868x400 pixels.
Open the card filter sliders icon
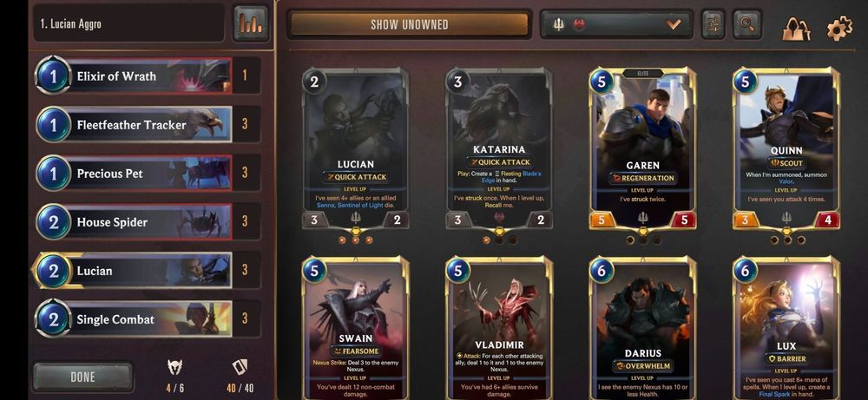(x=713, y=24)
